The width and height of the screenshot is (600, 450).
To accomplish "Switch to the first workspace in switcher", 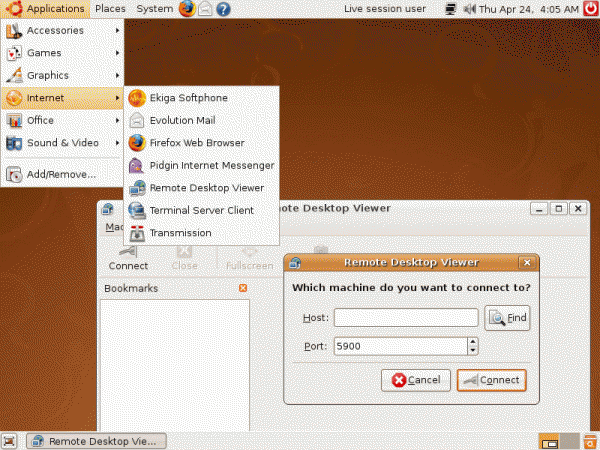I will pos(549,441).
